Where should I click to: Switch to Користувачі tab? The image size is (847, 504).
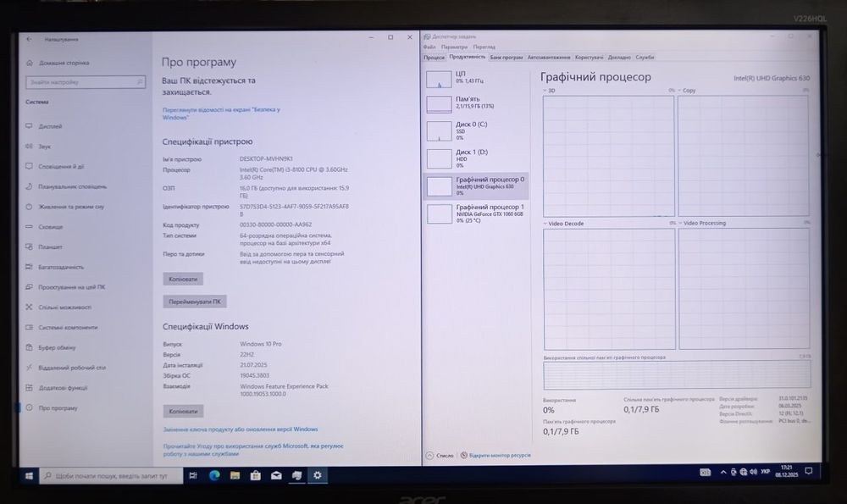(x=589, y=58)
